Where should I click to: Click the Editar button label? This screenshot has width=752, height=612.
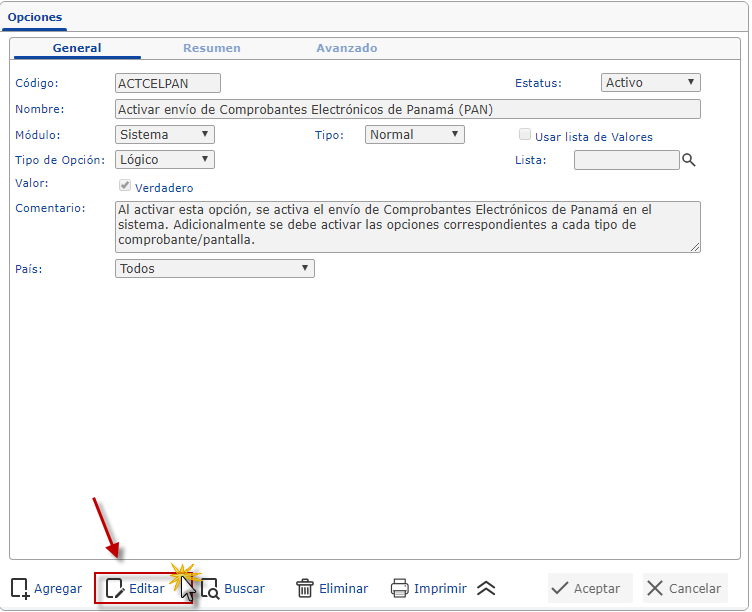tap(147, 588)
